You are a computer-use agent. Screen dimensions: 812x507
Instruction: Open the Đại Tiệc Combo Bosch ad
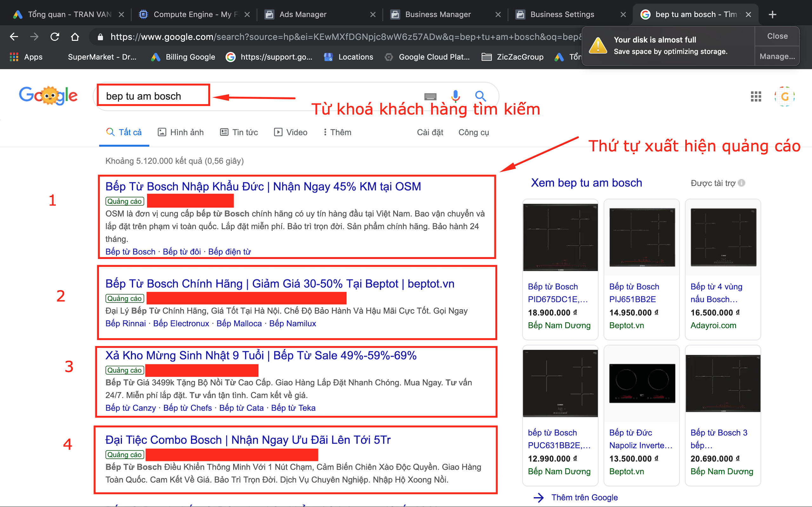coord(248,440)
